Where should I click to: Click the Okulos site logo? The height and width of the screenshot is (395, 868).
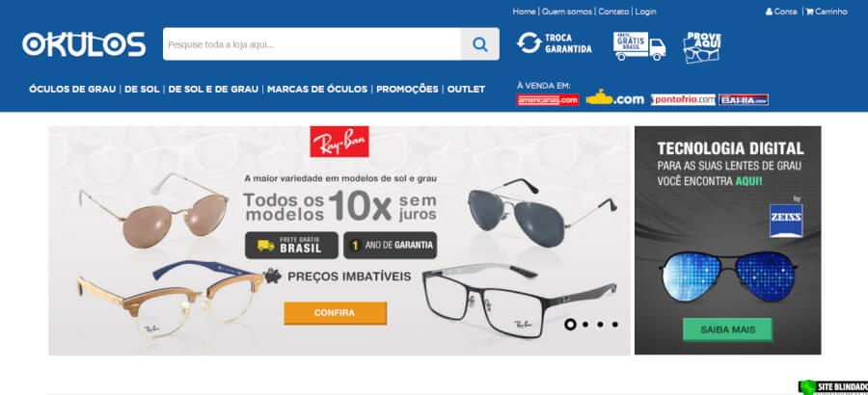click(x=84, y=44)
